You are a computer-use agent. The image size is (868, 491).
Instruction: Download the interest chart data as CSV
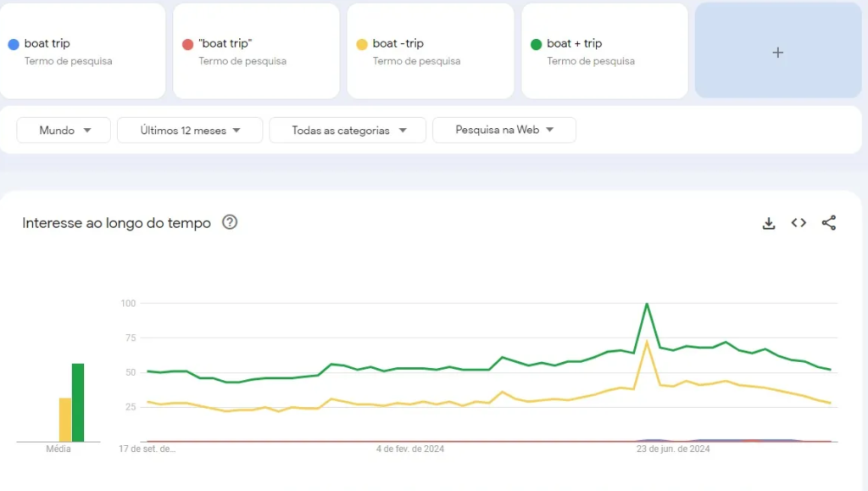tap(769, 223)
